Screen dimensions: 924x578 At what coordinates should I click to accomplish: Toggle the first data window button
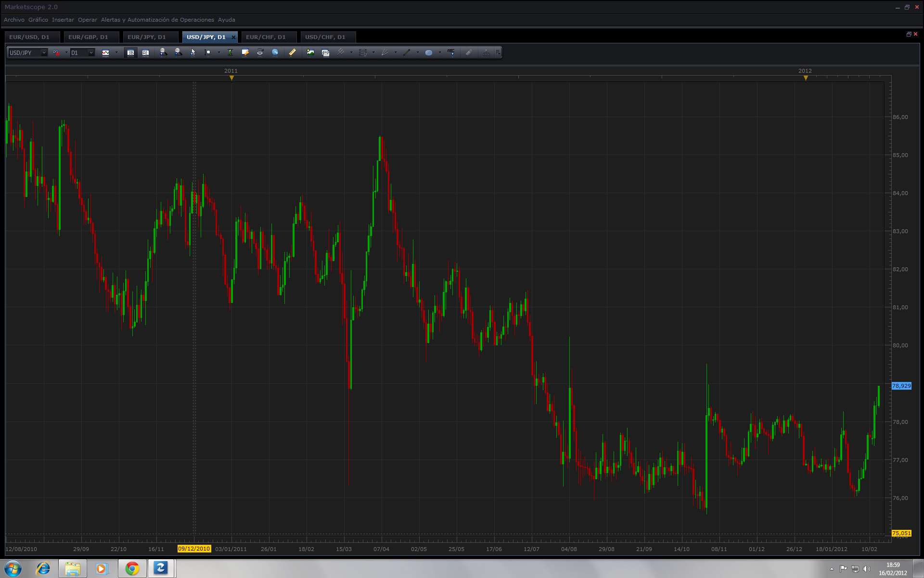click(130, 53)
